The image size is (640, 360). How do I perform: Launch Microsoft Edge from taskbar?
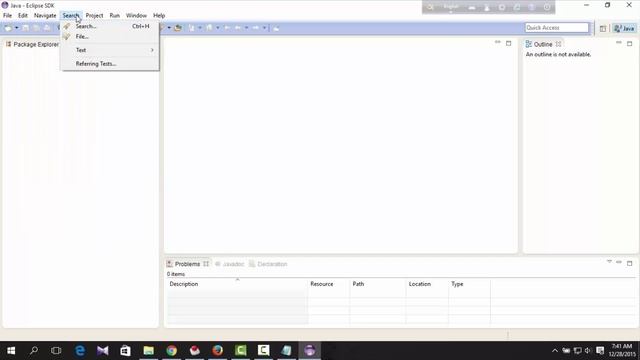tap(80, 351)
